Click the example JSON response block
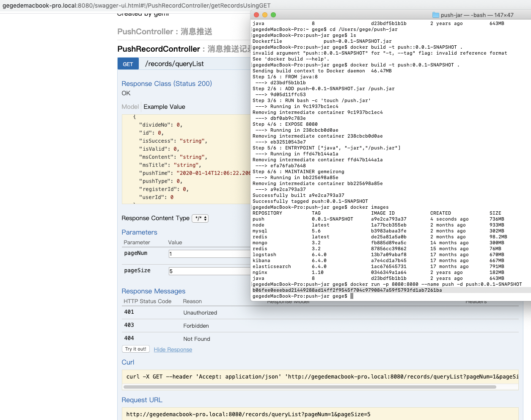The image size is (531, 420). point(186,159)
